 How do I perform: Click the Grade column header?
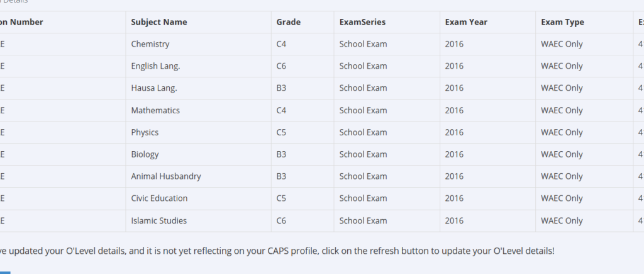point(289,22)
